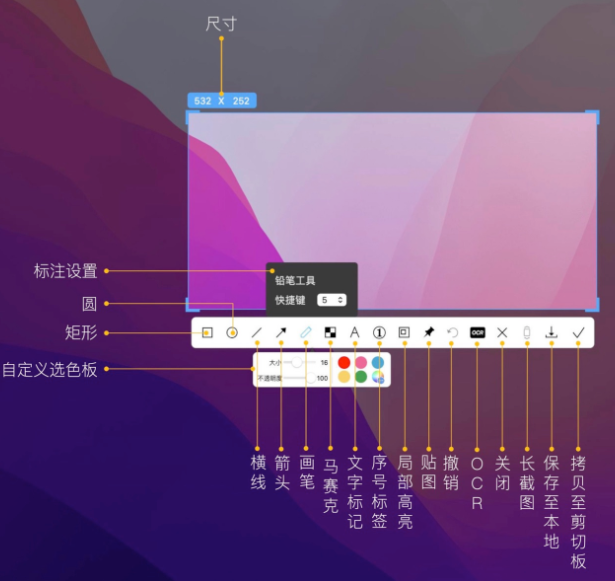Undo the last annotation
615x581 pixels.
453,333
